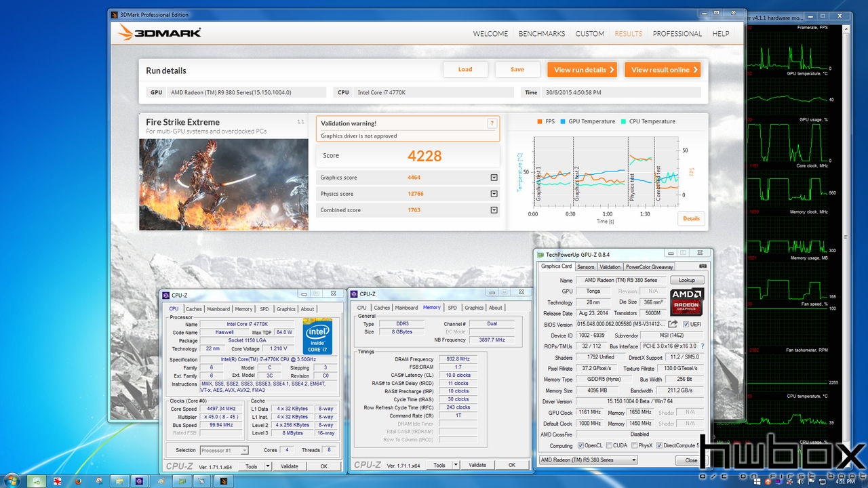Click CPU-Z Memory window title icon
Screen dimensions: 868x488
pyautogui.click(x=354, y=294)
